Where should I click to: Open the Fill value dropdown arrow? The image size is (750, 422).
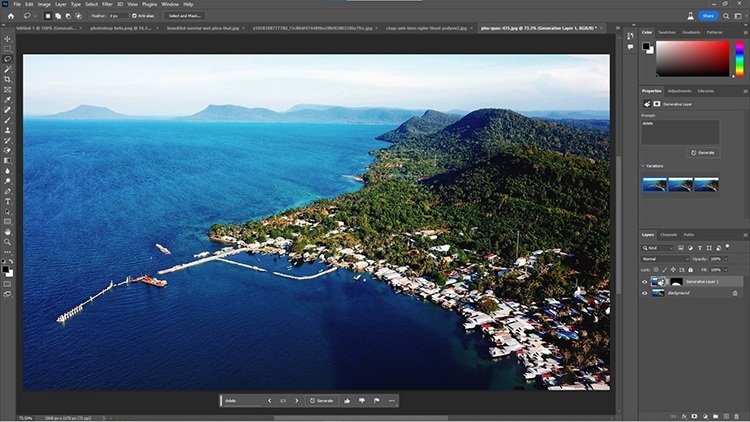click(x=726, y=270)
